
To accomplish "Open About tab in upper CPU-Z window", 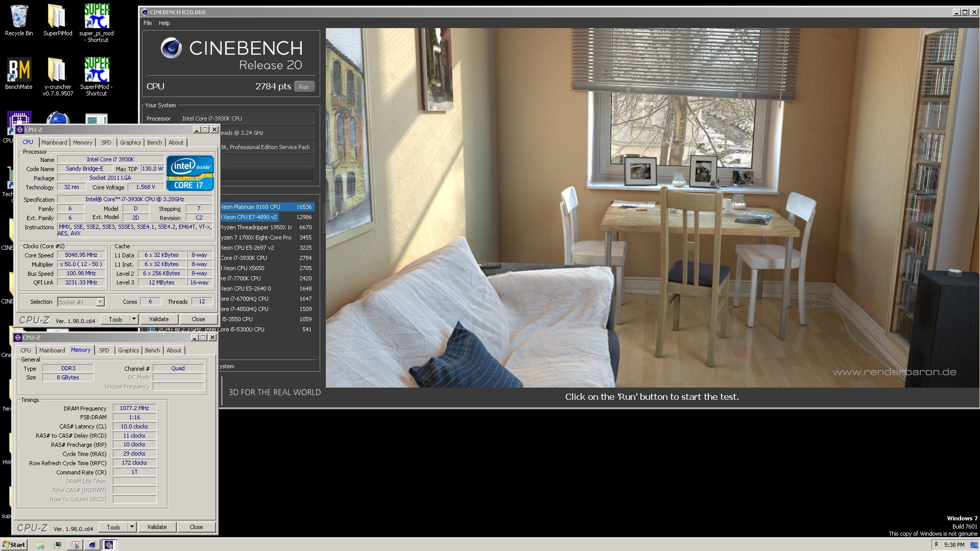I will [176, 142].
